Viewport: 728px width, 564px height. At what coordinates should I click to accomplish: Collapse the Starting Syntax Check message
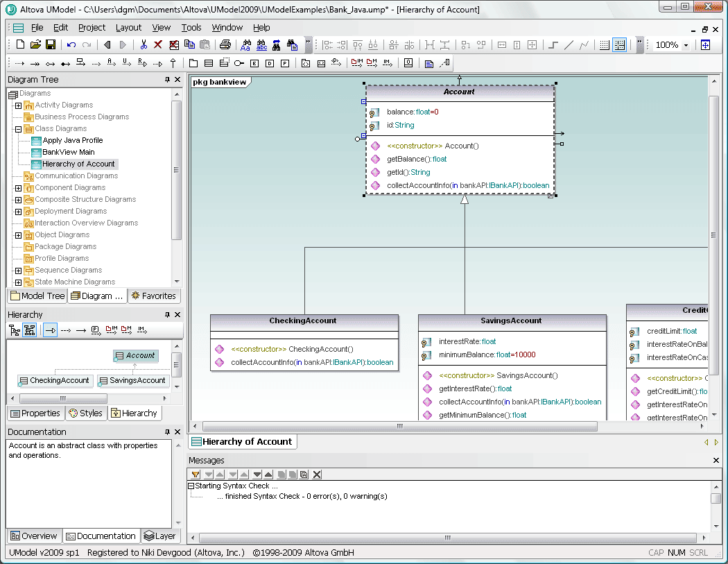[x=191, y=486]
